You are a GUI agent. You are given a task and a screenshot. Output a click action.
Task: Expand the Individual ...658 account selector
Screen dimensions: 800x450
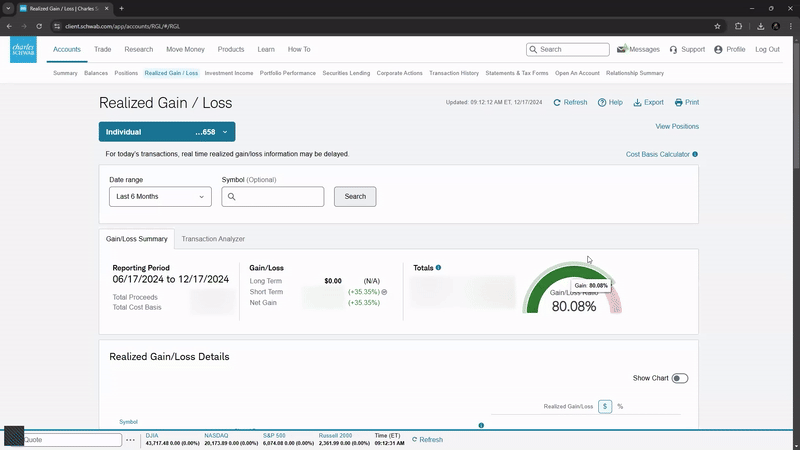[x=167, y=132]
